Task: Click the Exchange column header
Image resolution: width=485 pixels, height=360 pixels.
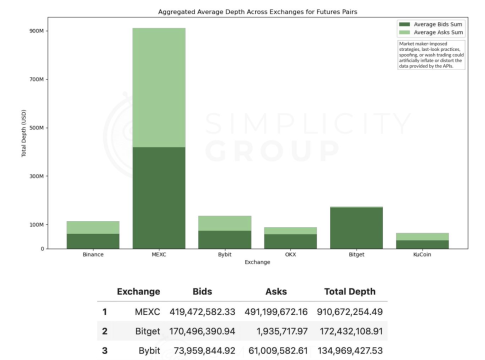Action: (138, 292)
